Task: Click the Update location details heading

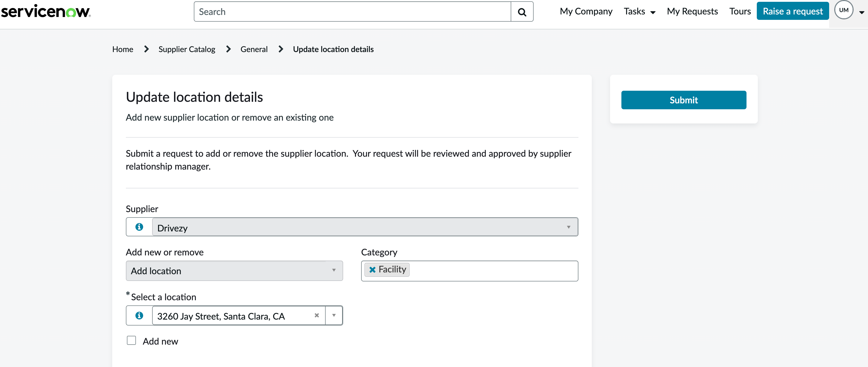Action: 194,97
